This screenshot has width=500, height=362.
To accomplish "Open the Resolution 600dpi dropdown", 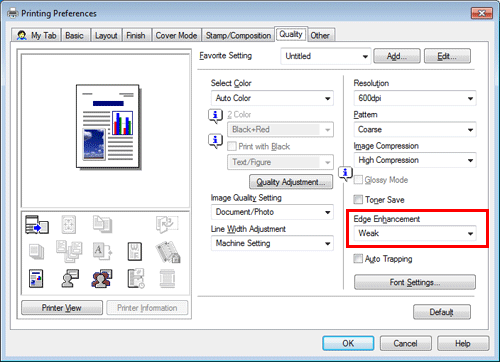I will click(x=415, y=98).
